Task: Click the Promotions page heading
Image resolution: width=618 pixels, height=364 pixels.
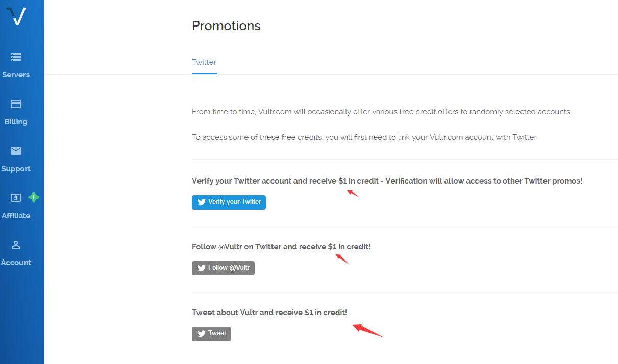Action: [x=226, y=26]
